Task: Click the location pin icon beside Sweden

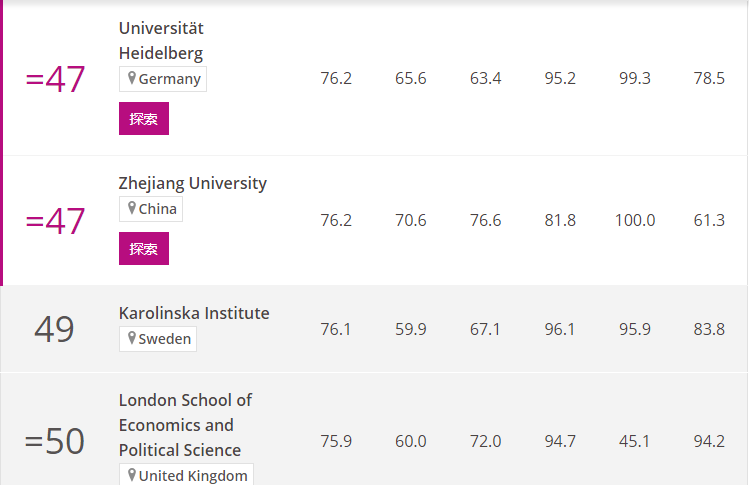Action: pyautogui.click(x=132, y=338)
